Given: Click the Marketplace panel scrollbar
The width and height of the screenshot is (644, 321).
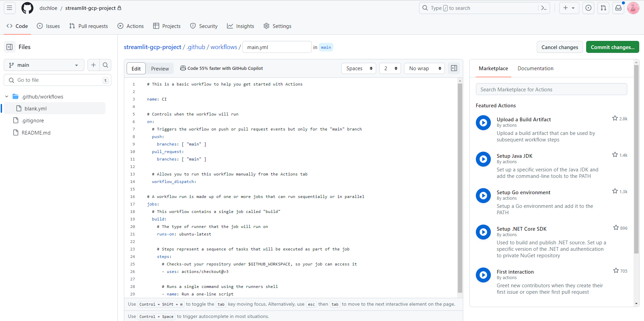Looking at the screenshot, I should (x=636, y=159).
